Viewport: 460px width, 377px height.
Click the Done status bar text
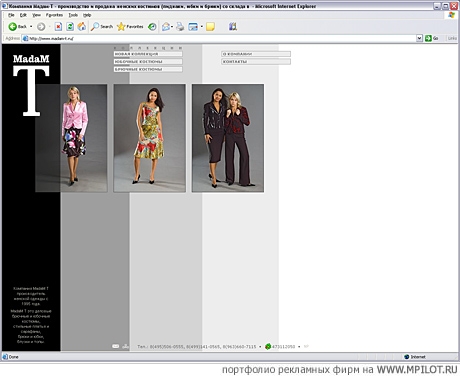click(x=14, y=357)
